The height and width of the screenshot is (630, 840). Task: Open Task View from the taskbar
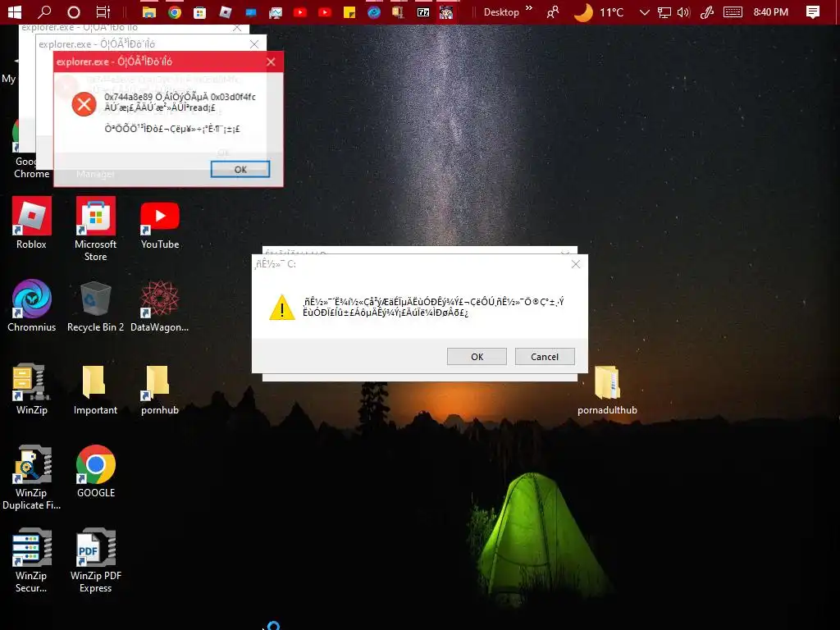[x=103, y=11]
